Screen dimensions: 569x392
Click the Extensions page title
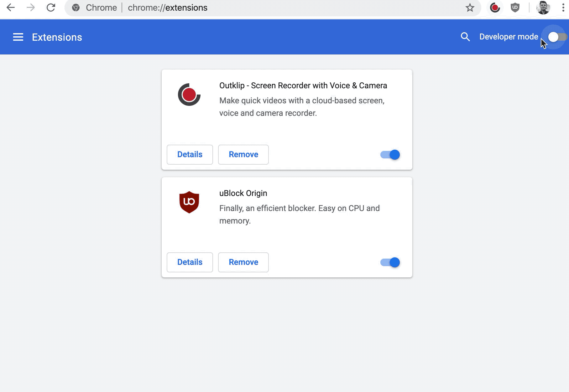pos(57,37)
